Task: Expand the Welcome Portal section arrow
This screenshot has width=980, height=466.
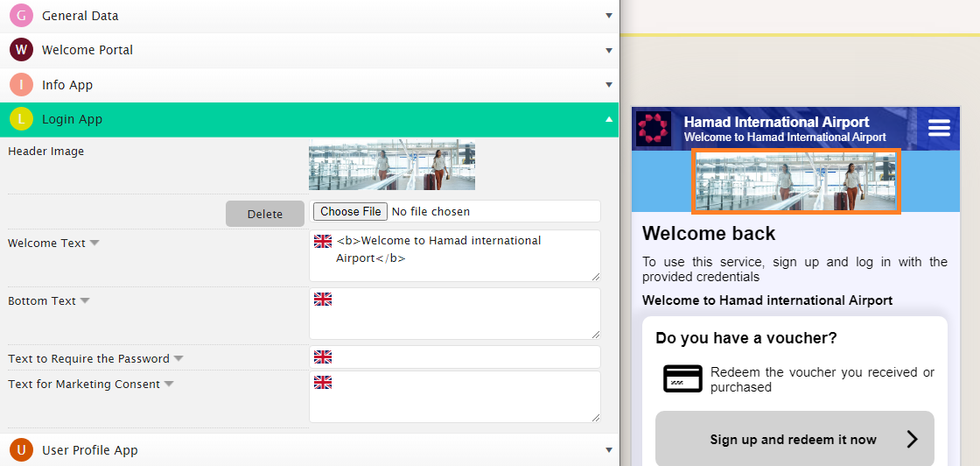Action: tap(609, 50)
